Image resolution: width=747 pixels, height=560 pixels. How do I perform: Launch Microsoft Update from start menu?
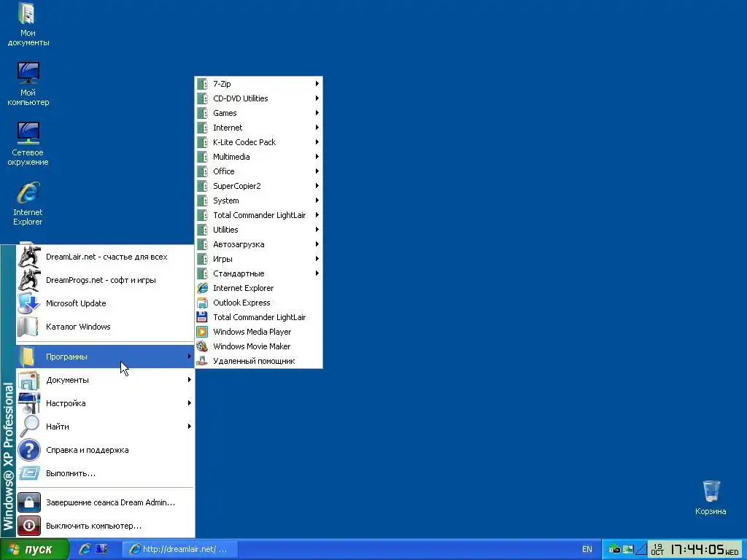(x=105, y=303)
